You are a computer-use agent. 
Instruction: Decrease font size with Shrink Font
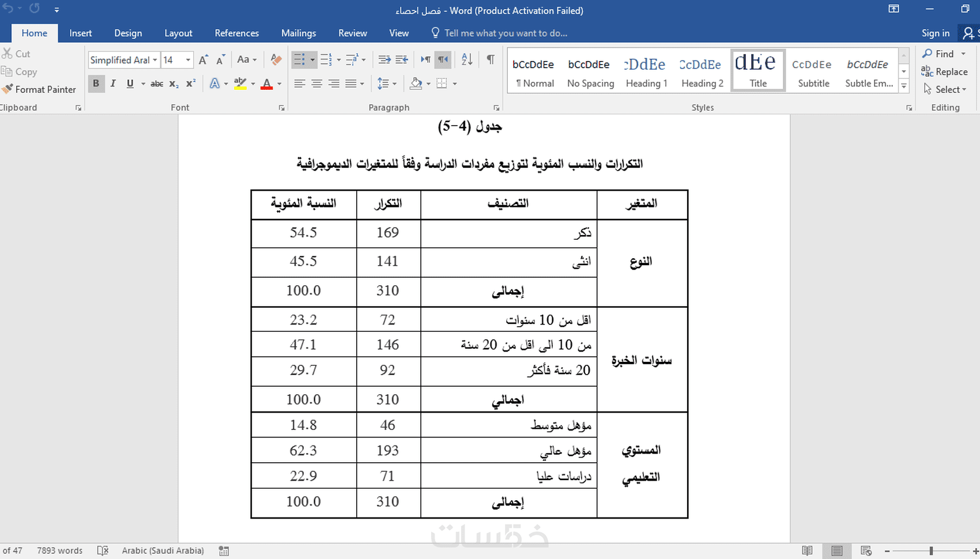(221, 60)
